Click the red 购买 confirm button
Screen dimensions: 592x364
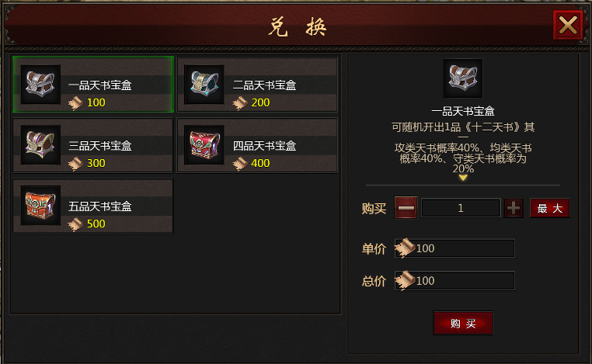(463, 324)
